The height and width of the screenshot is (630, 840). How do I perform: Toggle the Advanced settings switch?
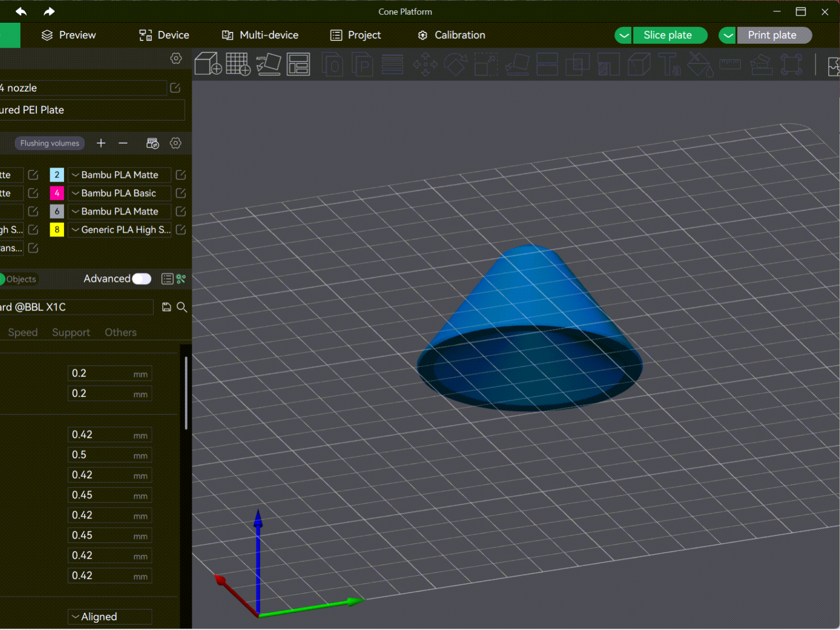coord(142,279)
